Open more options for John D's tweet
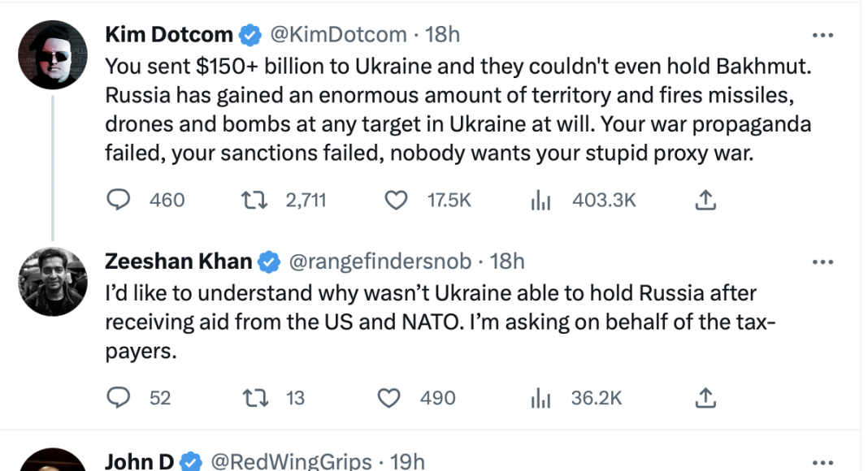868x471 pixels. 823,460
